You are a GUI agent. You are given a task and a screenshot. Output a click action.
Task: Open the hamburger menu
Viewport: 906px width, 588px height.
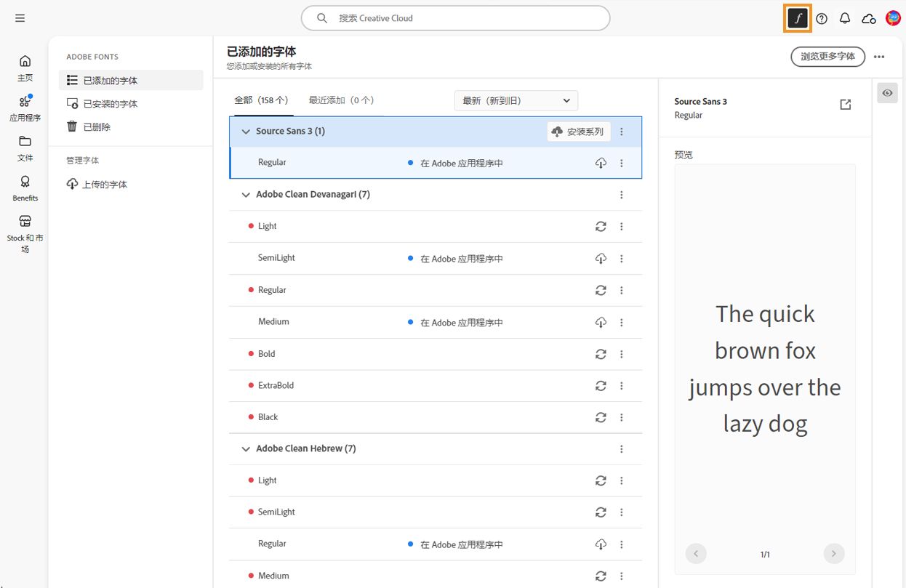click(20, 18)
